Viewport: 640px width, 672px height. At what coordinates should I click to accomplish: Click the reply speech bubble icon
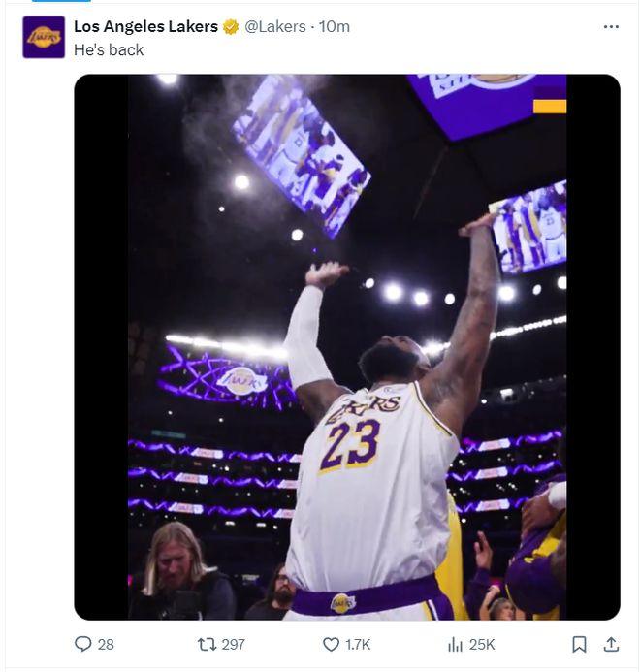pos(82,644)
